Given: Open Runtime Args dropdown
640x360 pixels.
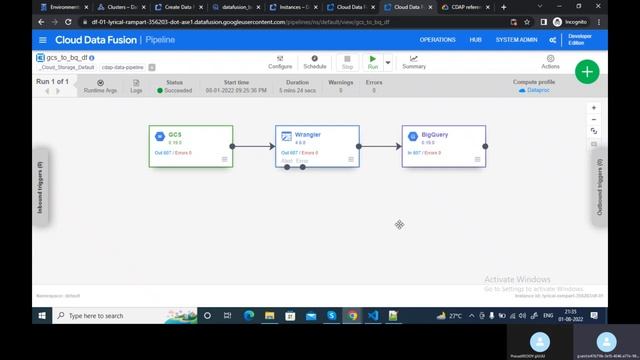Looking at the screenshot, I should [x=100, y=86].
